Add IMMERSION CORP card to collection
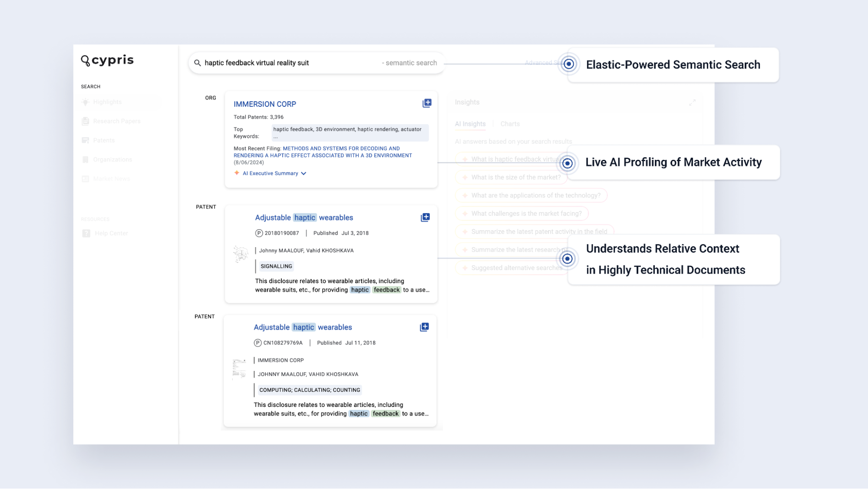This screenshot has width=868, height=489. click(x=427, y=103)
